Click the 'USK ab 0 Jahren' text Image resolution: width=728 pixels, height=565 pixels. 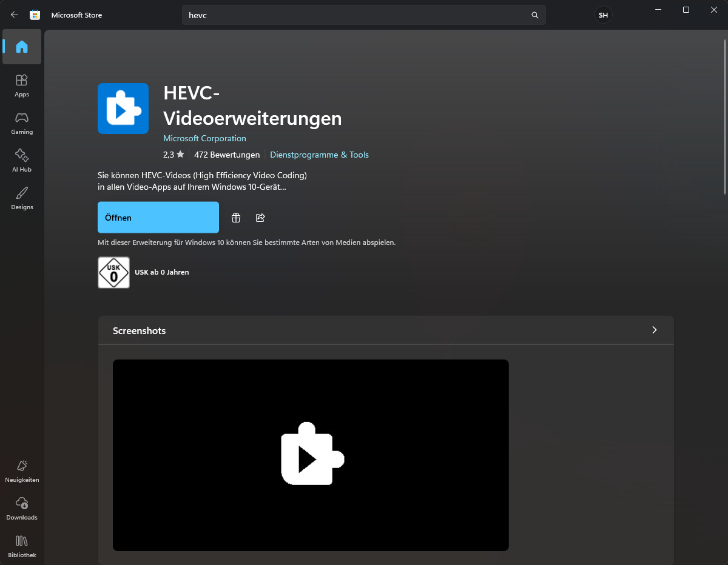pos(162,272)
